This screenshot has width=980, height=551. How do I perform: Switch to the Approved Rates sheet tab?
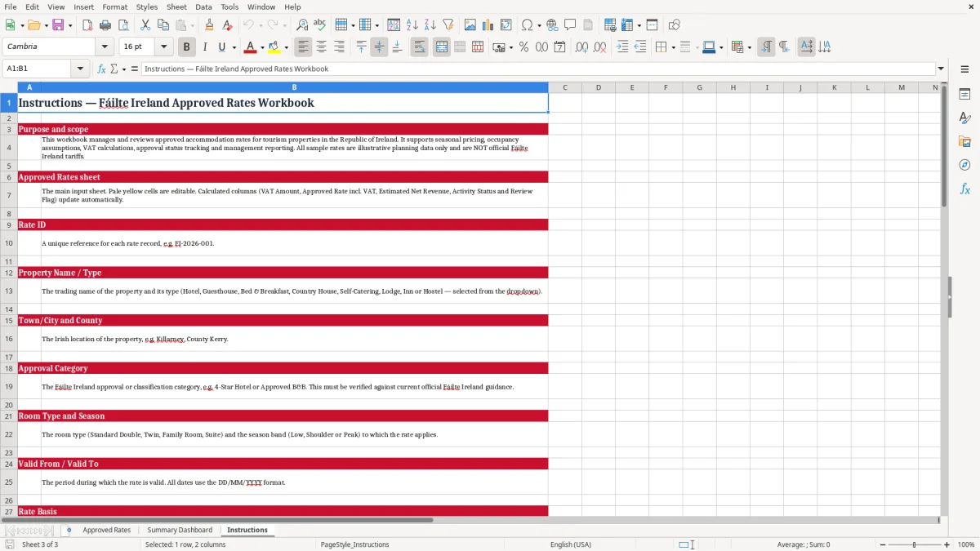pyautogui.click(x=106, y=530)
